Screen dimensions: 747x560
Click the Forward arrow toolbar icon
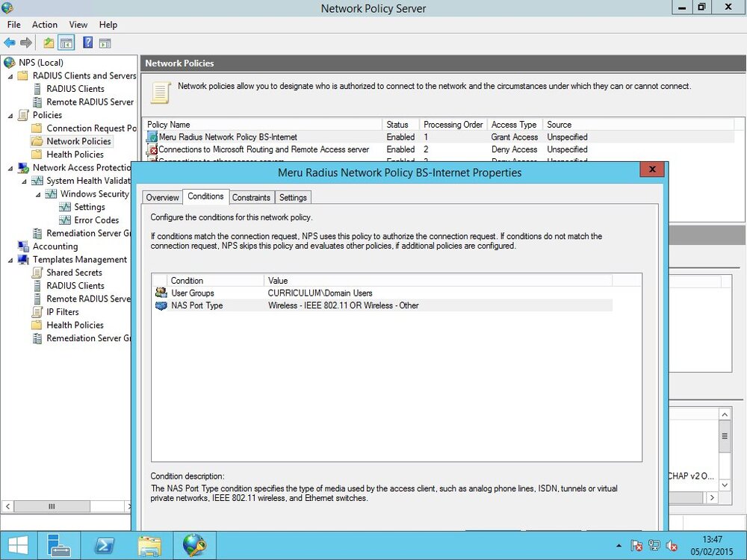(25, 43)
